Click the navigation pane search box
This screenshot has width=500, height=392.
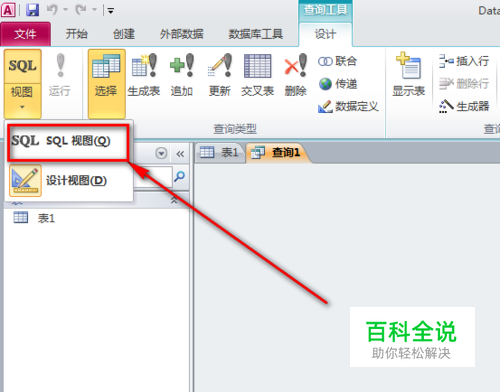click(x=153, y=177)
